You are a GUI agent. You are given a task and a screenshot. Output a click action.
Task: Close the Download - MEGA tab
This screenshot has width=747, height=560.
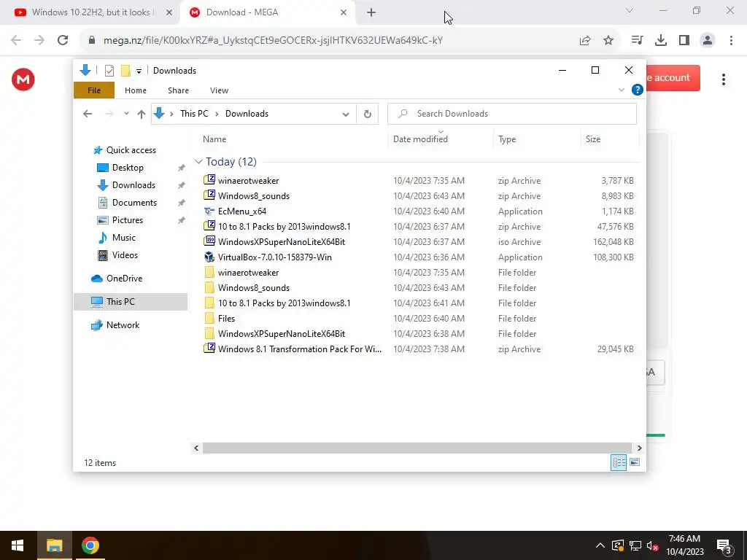click(344, 12)
